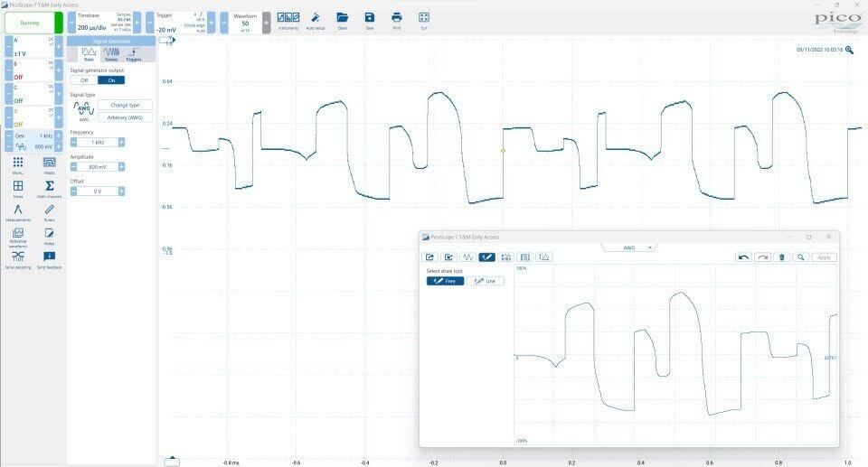Switch to the Triggers tab
Viewport: 868px width, 467px height.
point(134,54)
